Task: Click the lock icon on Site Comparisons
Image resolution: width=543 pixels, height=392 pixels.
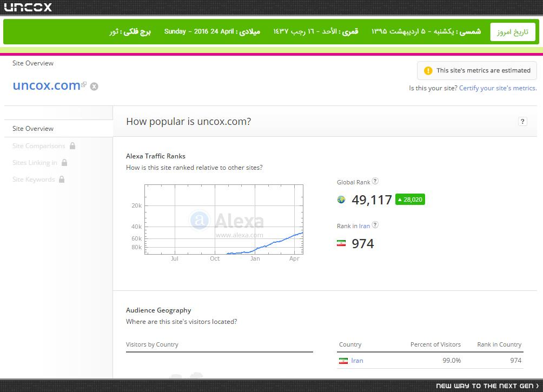Action: [x=72, y=146]
